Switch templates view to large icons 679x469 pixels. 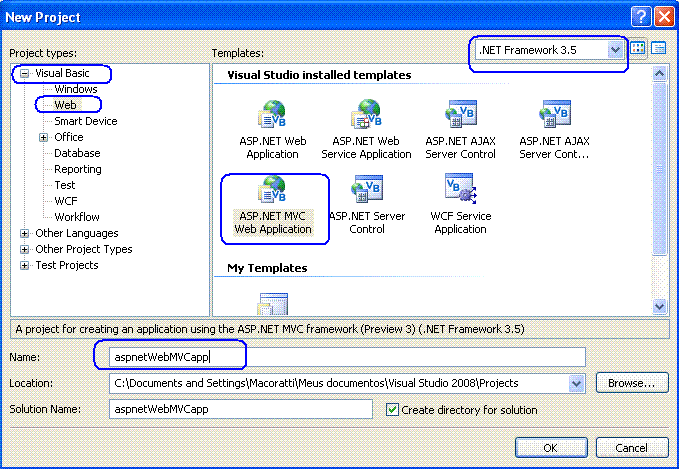pos(637,48)
